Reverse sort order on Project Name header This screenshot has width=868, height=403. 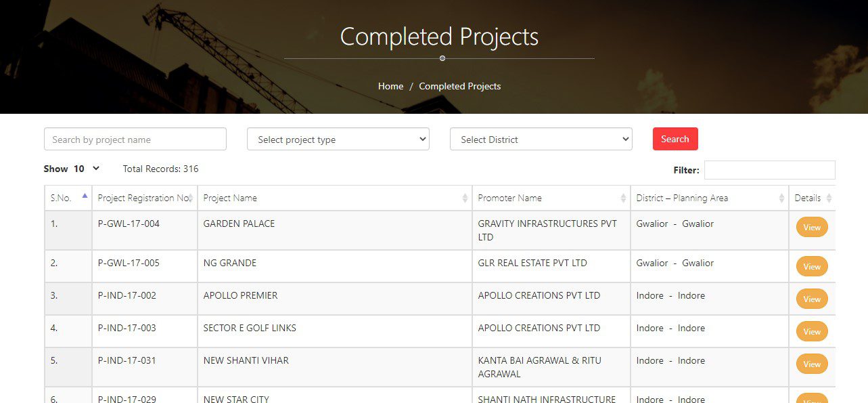tap(465, 198)
